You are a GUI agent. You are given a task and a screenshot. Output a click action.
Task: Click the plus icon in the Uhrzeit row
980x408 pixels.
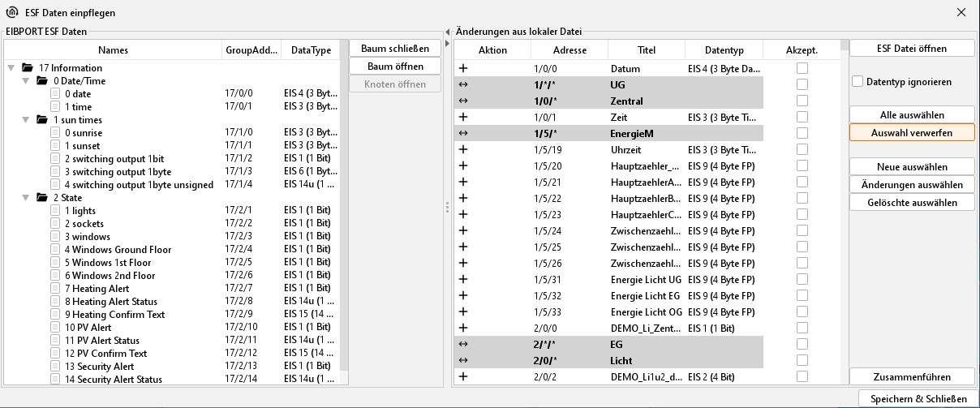[x=463, y=150]
